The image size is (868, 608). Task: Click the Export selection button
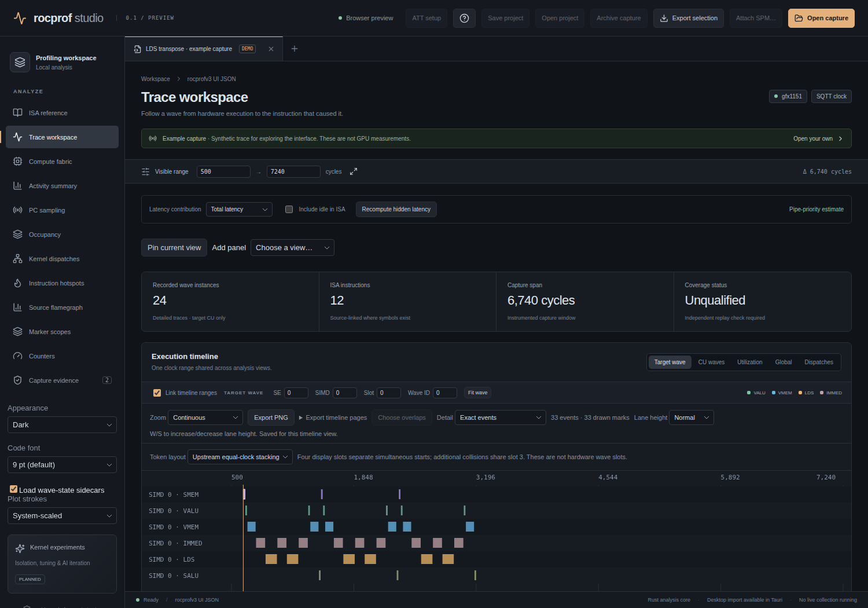point(689,18)
